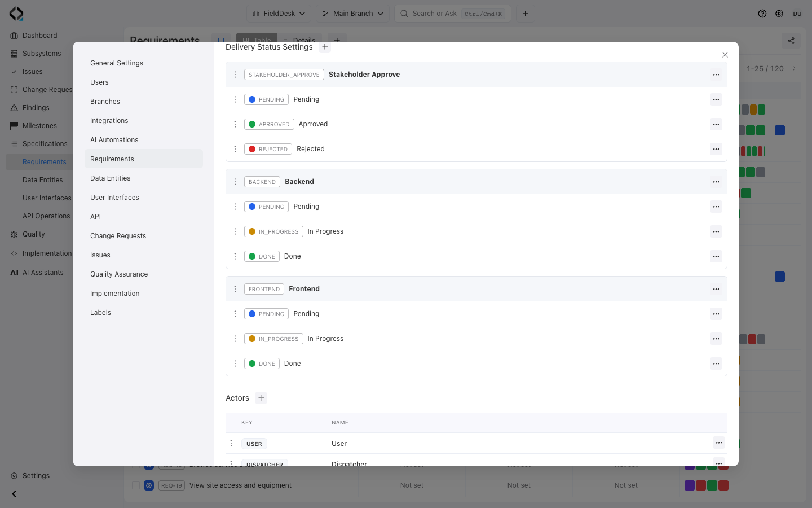
Task: Tick checkbox for REQ-19 row
Action: point(135,485)
